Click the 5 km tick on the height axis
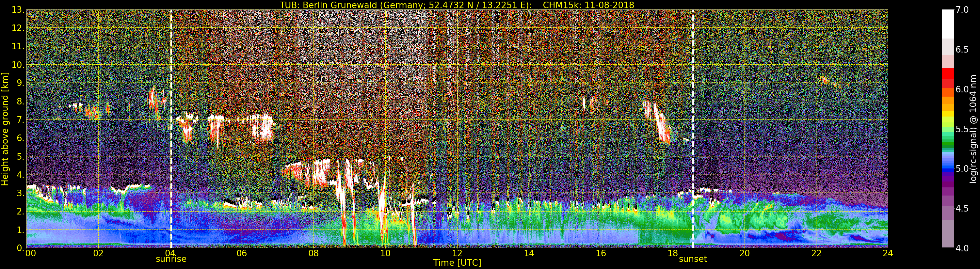 point(20,156)
